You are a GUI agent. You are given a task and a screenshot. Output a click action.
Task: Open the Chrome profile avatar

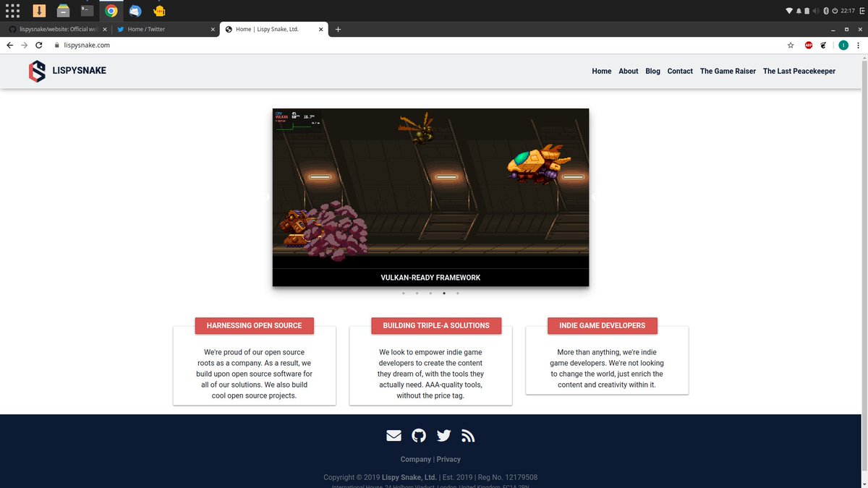(x=843, y=45)
